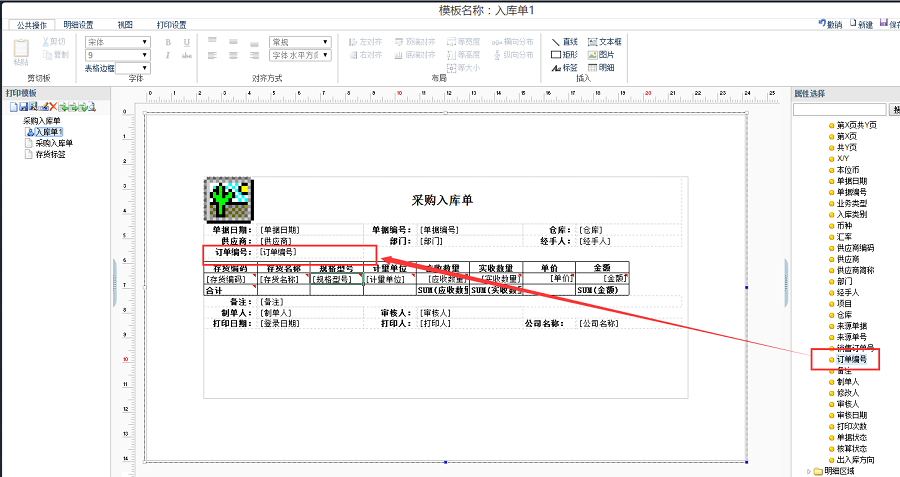The height and width of the screenshot is (477, 900).
Task: Select attribute 单据日期 in property list
Action: (x=851, y=181)
